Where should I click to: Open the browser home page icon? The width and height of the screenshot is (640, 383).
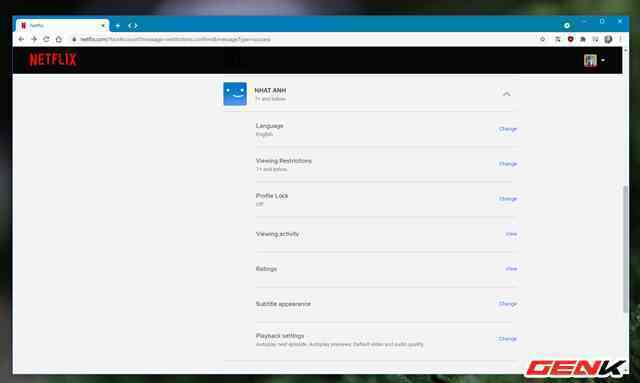(x=59, y=39)
